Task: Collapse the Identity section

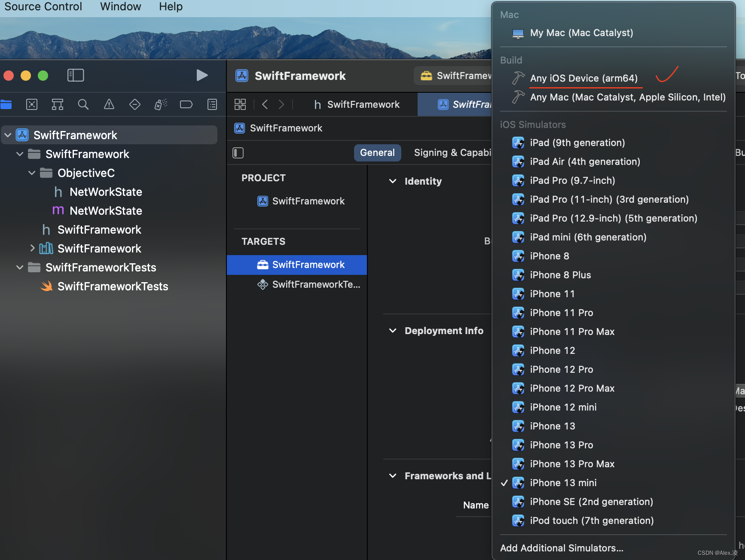Action: coord(393,181)
